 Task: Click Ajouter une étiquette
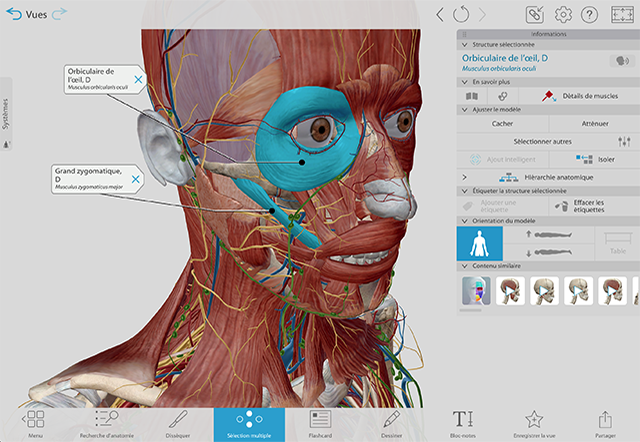pyautogui.click(x=502, y=206)
